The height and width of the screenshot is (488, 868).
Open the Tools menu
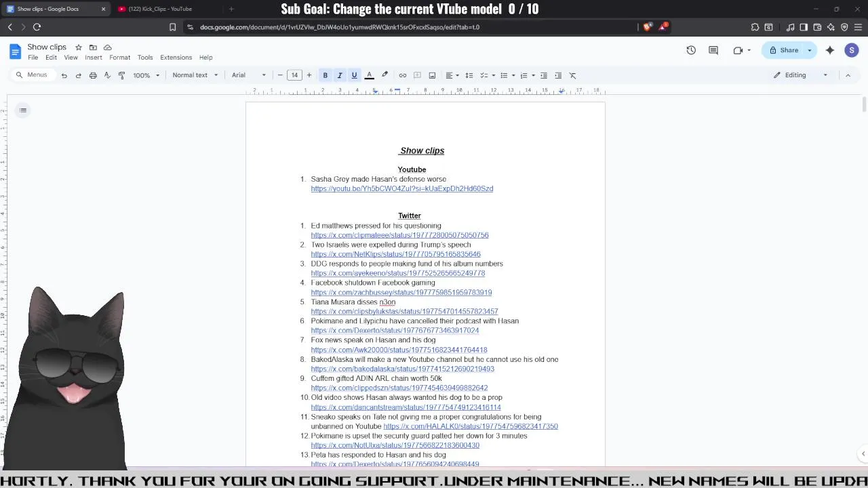tap(145, 58)
